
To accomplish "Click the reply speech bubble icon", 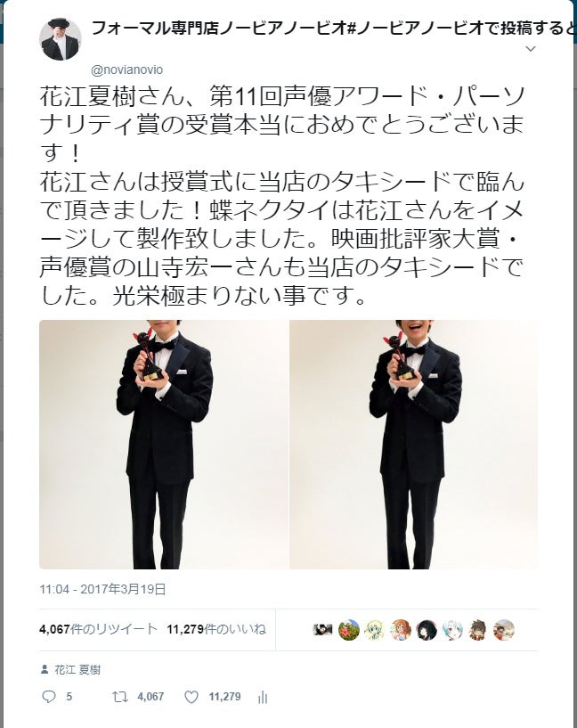I will (49, 697).
